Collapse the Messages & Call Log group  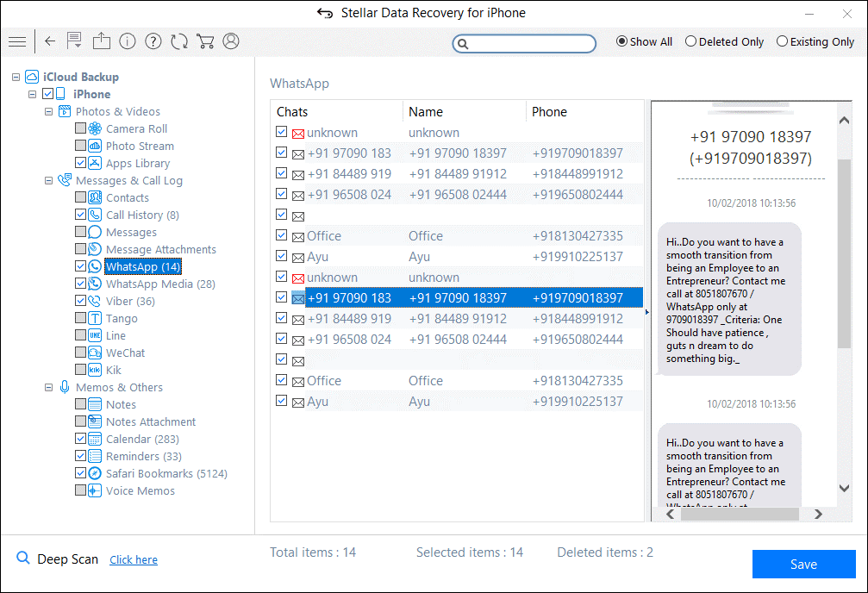pyautogui.click(x=49, y=180)
